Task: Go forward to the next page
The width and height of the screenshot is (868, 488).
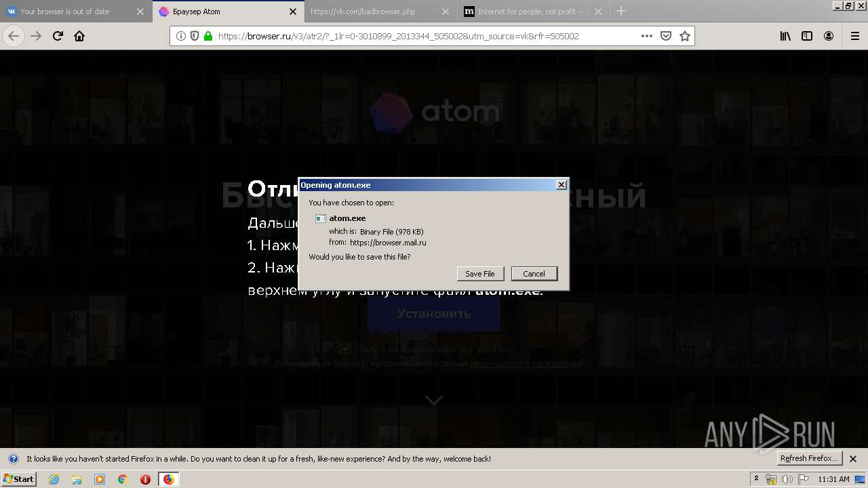Action: pos(36,36)
